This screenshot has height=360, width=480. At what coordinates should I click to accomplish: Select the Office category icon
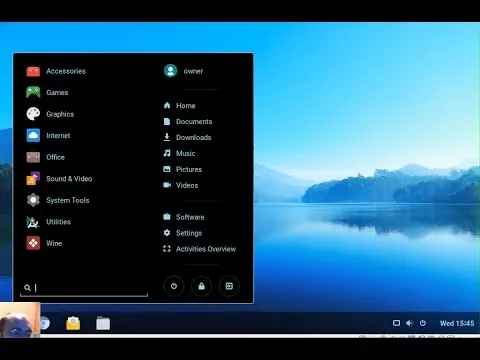33,157
